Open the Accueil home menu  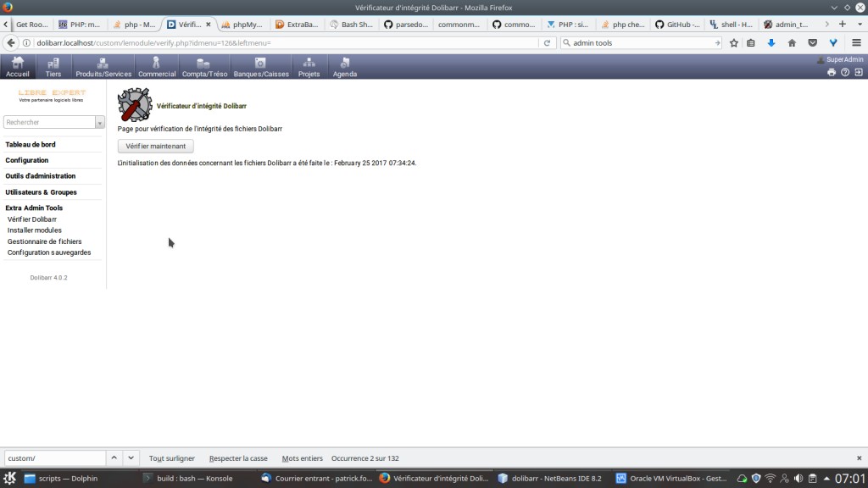tap(17, 67)
